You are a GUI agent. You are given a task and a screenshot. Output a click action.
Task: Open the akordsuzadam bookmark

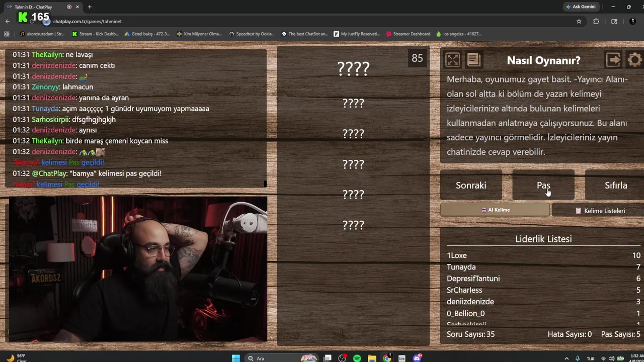42,34
